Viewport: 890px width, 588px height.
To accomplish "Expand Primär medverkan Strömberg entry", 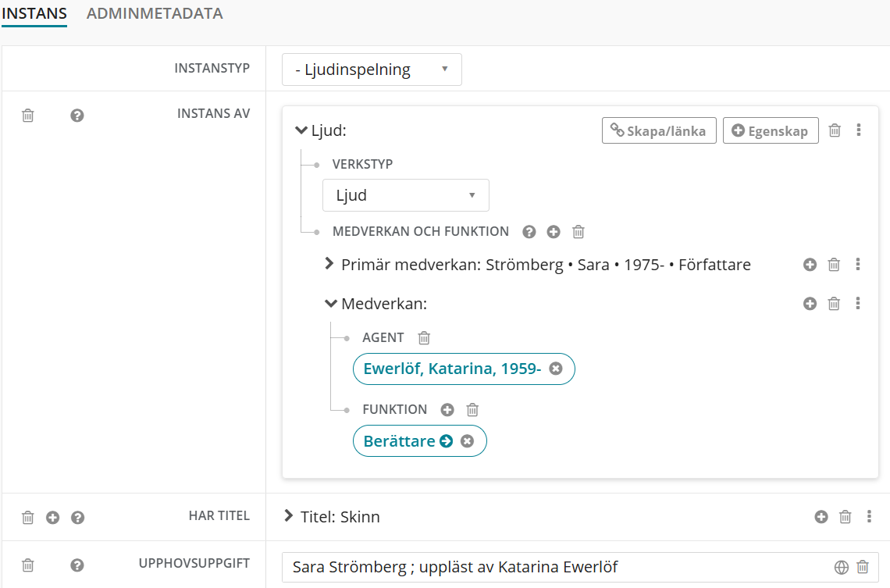I will tap(329, 265).
